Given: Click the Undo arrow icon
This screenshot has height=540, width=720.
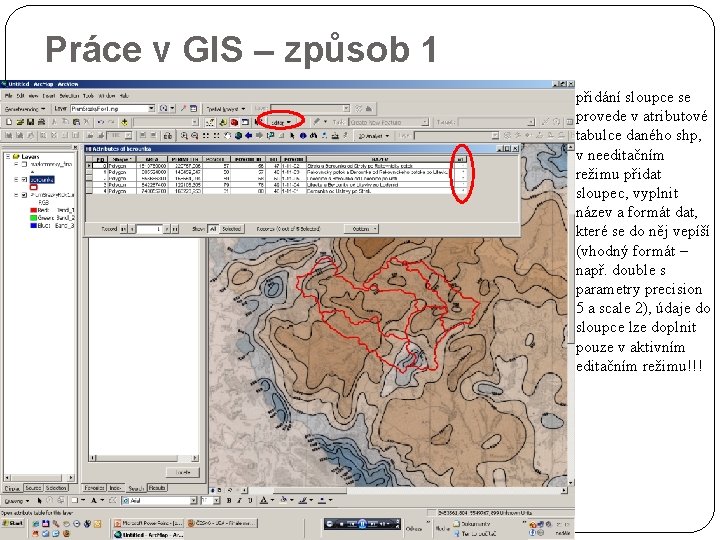Looking at the screenshot, I should click(101, 122).
